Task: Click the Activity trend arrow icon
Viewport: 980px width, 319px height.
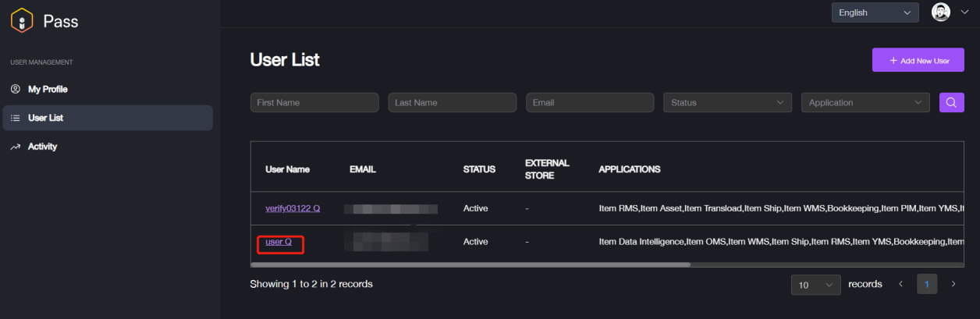Action: [x=15, y=147]
